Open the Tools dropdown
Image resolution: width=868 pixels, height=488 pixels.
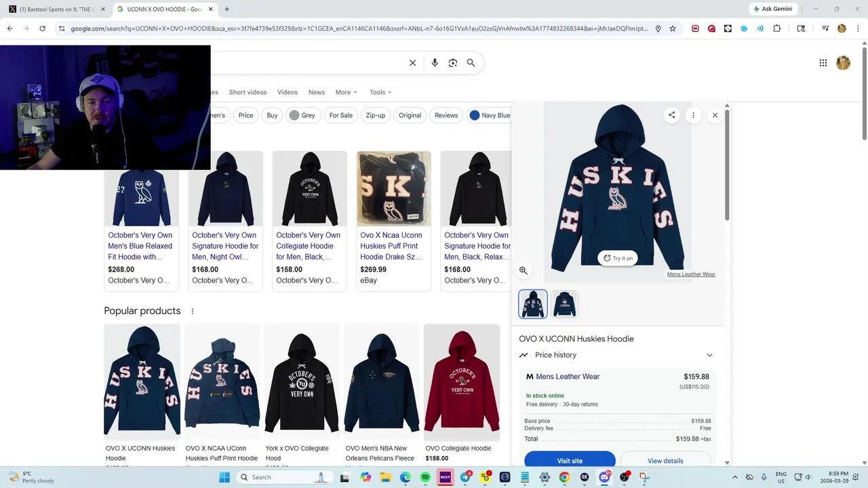point(380,92)
